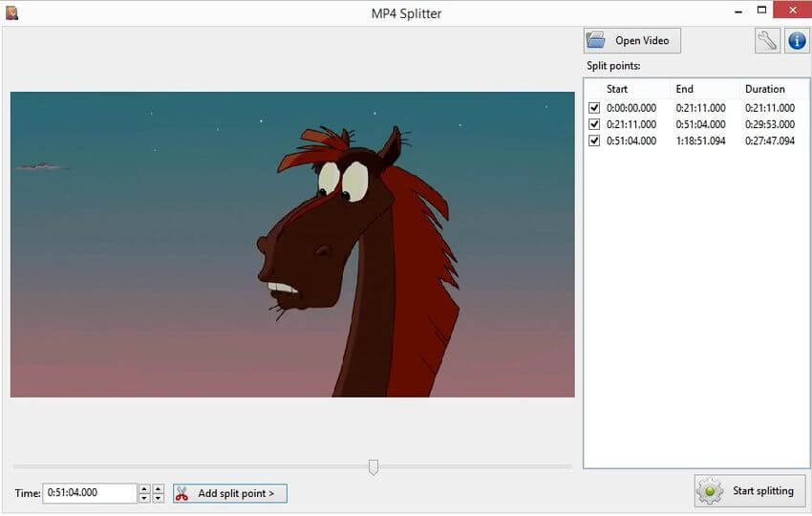Uncheck the segment starting at 0:21:11.000

click(594, 124)
